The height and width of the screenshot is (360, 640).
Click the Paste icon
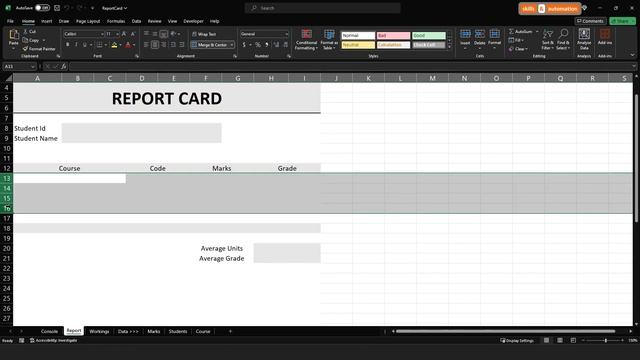(x=13, y=35)
